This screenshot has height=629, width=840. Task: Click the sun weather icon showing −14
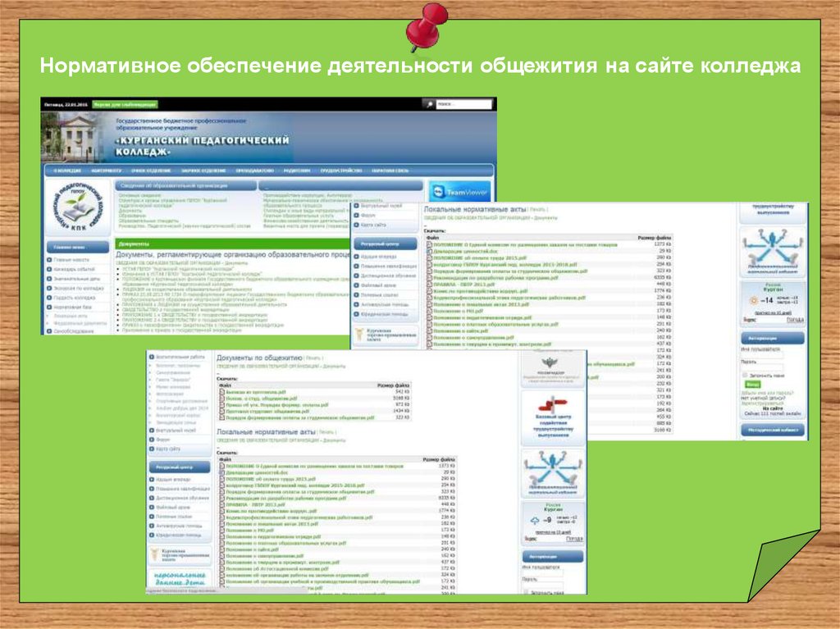[754, 301]
